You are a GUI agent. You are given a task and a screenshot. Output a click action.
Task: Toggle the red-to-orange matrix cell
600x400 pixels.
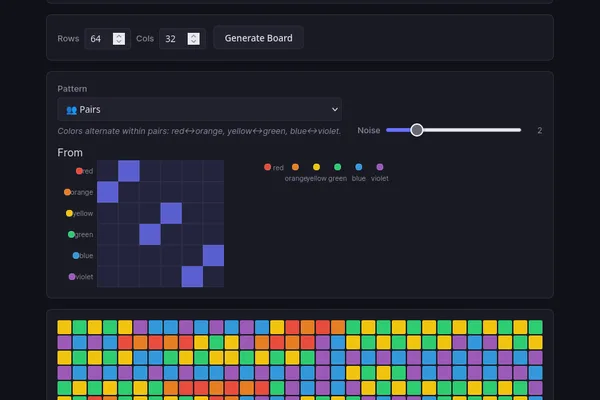[x=129, y=171]
